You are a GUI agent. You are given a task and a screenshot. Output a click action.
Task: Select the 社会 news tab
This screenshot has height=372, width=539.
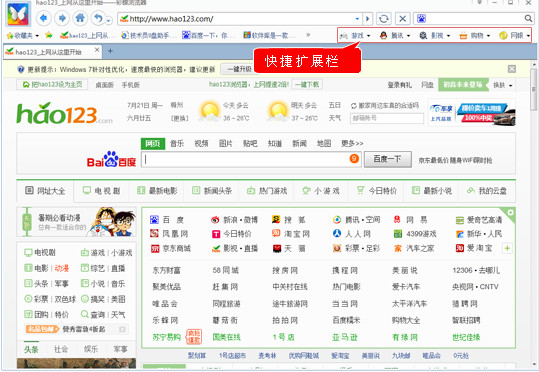[x=61, y=349]
